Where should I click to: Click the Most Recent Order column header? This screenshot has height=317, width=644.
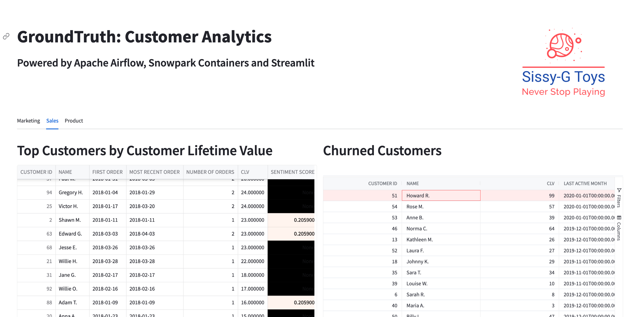pyautogui.click(x=155, y=172)
